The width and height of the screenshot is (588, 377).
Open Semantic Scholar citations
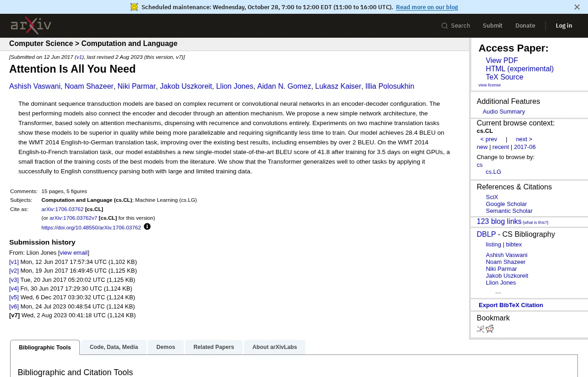(509, 211)
